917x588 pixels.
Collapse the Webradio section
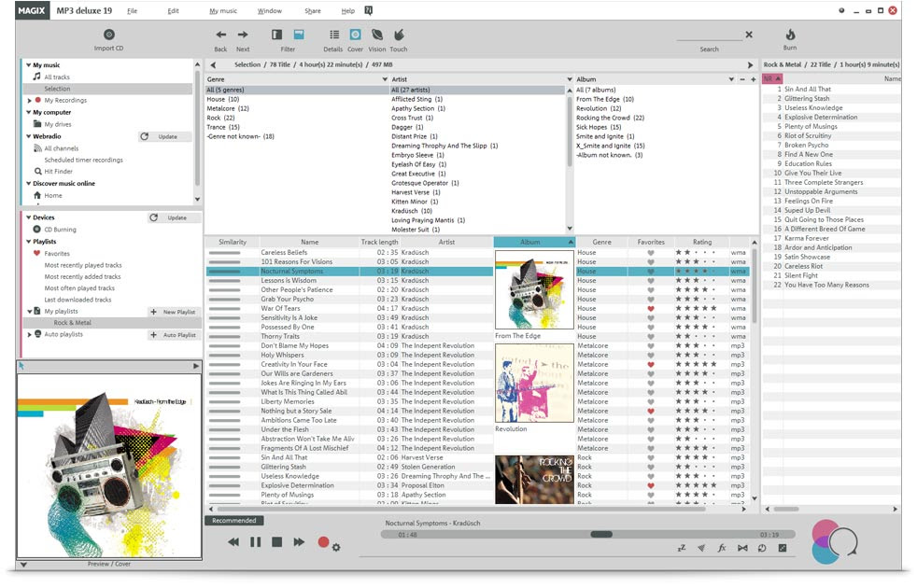28,136
